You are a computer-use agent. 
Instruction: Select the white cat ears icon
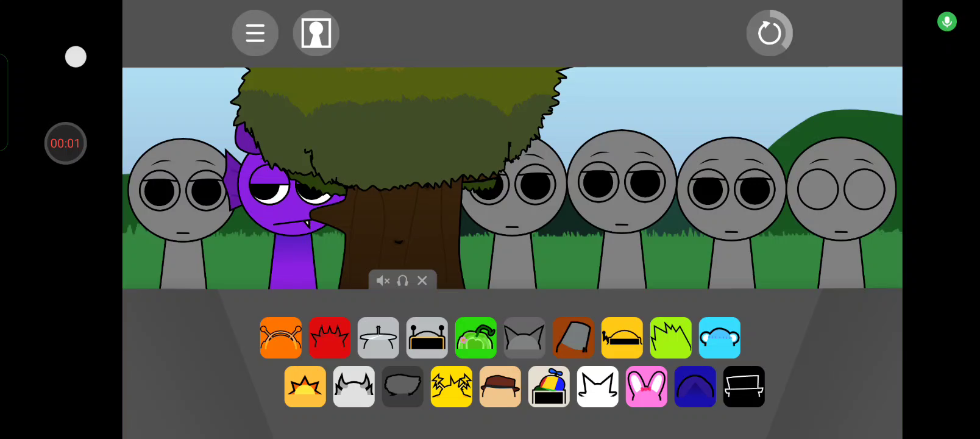point(598,387)
